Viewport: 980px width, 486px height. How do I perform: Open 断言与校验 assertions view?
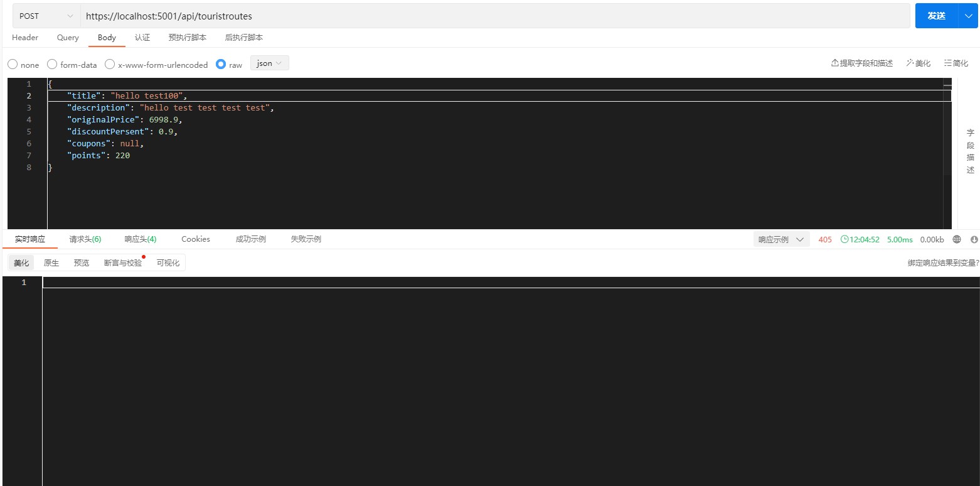click(123, 262)
